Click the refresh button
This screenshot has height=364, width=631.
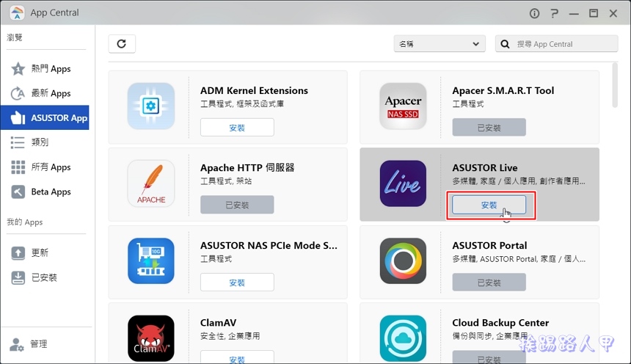click(x=122, y=43)
